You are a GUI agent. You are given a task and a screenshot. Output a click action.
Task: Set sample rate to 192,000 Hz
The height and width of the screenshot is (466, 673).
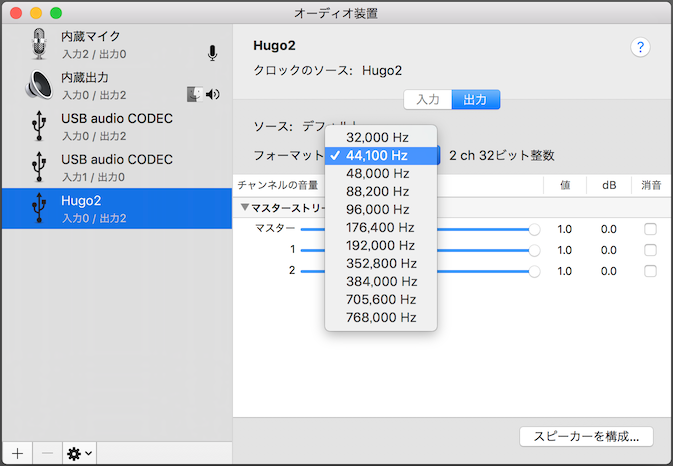(381, 245)
